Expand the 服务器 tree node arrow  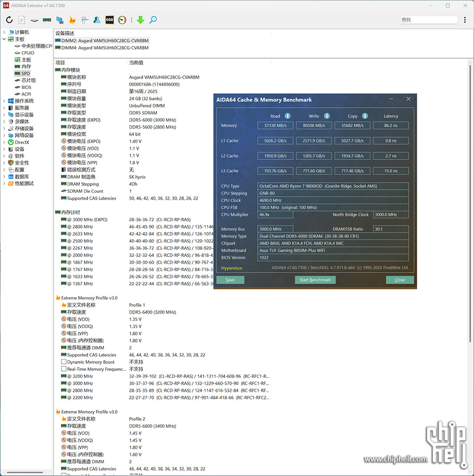point(4,108)
